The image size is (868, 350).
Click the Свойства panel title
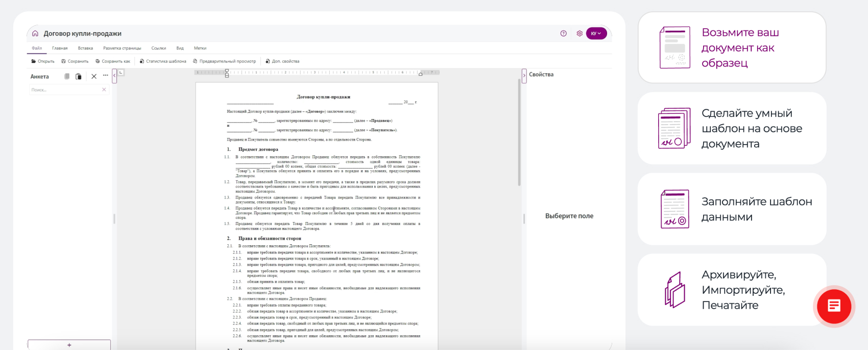pos(541,75)
